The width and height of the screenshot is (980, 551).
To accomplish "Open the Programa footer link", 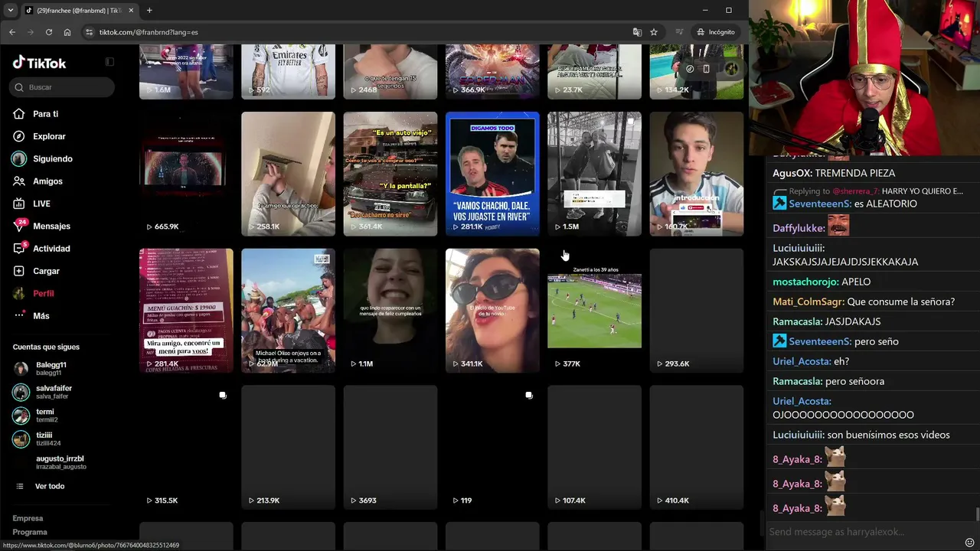I will pyautogui.click(x=30, y=533).
